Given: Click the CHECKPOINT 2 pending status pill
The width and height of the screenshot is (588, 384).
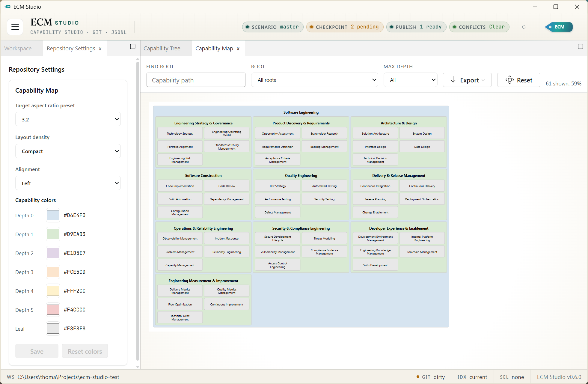Looking at the screenshot, I should click(x=345, y=27).
